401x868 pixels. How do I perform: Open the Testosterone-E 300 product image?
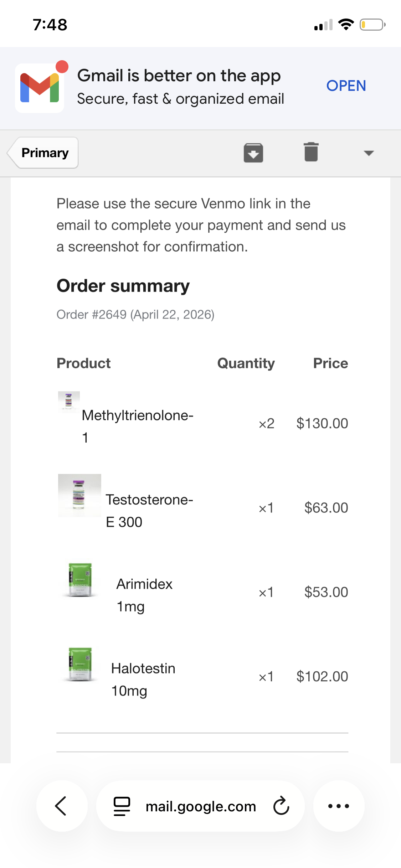tap(79, 495)
